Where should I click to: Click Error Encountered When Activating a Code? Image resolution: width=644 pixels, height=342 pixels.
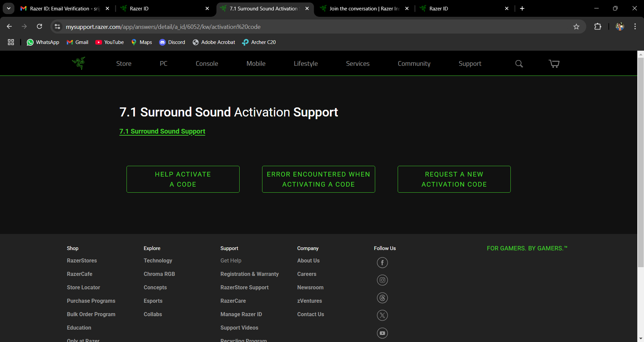point(318,179)
